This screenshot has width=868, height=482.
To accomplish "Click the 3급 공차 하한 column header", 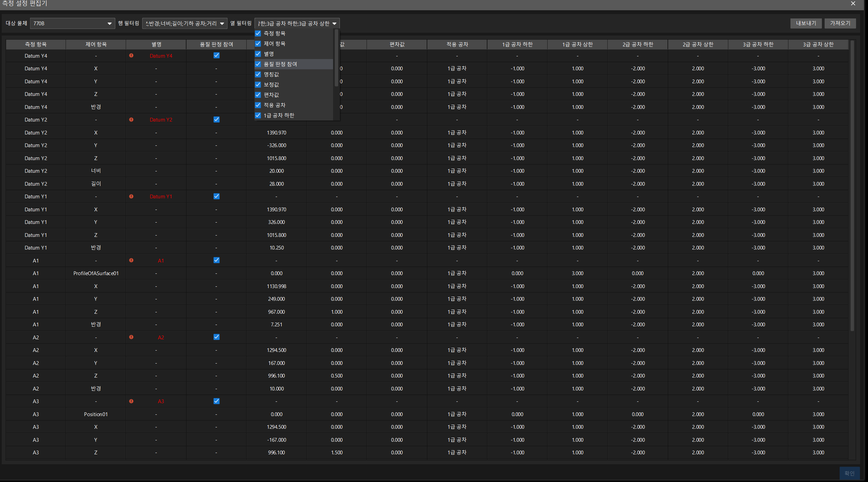I will [758, 44].
